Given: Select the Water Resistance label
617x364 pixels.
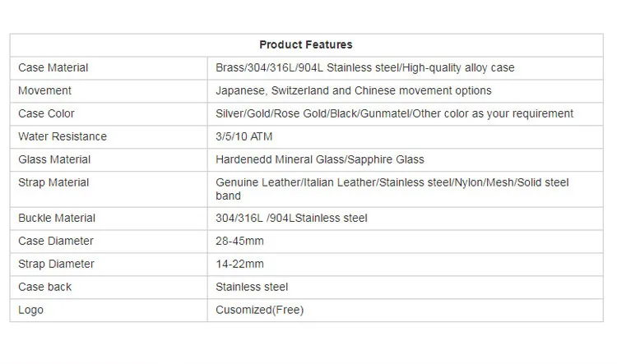Looking at the screenshot, I should [63, 136].
